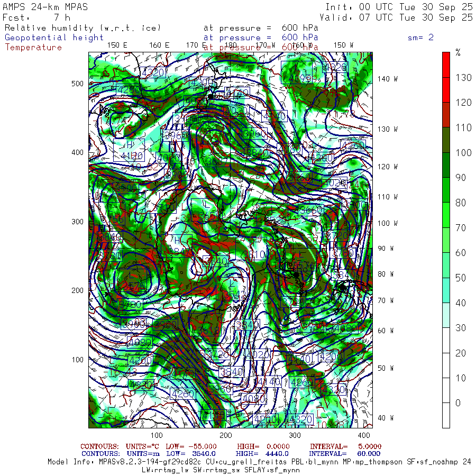The image size is (476, 476).
Task: Click the boxed 'H 4120' high-height label
Action: tap(129, 150)
